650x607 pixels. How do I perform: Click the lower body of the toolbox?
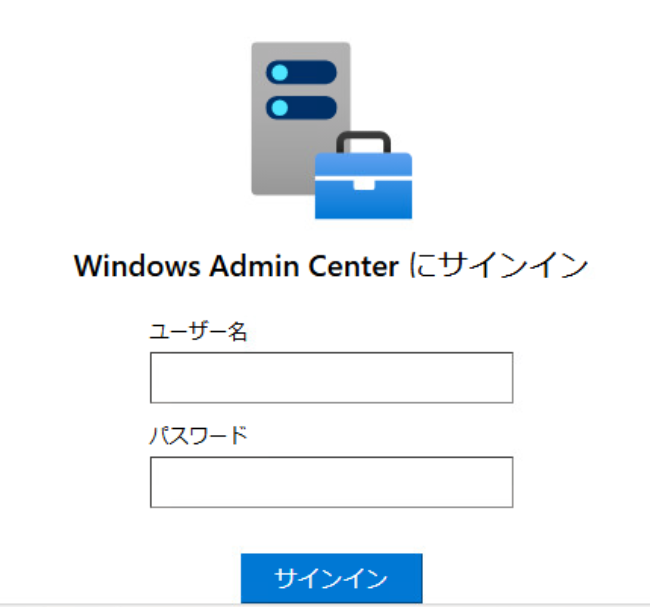point(363,204)
